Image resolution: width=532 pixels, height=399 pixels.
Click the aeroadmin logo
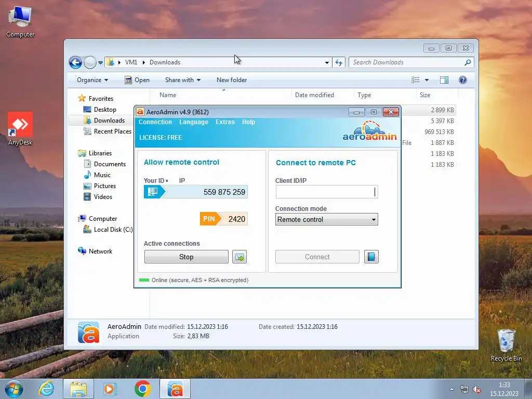(369, 131)
